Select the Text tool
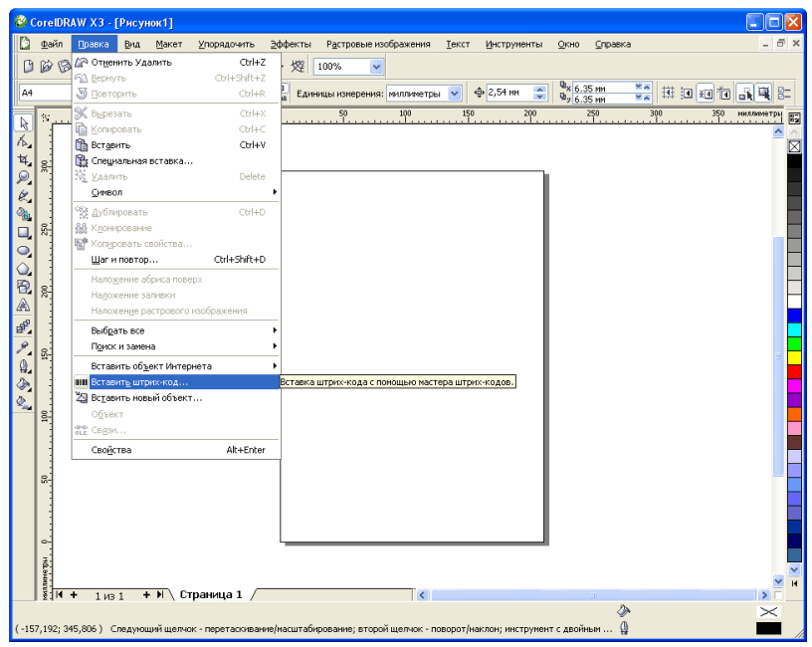812x647 pixels. pyautogui.click(x=24, y=306)
